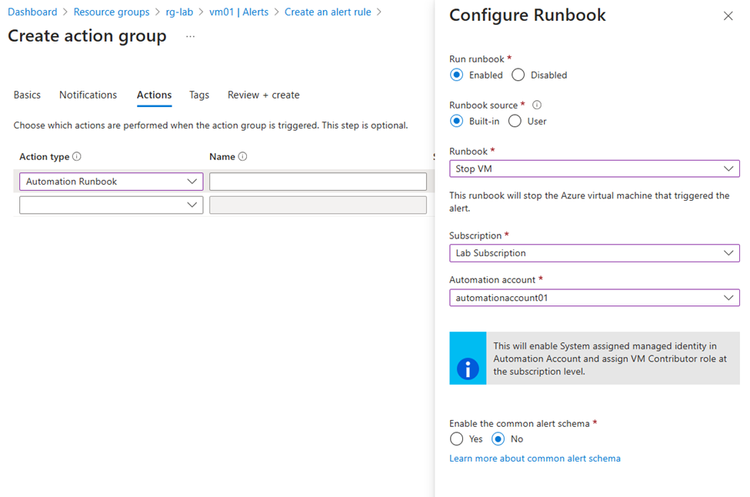The height and width of the screenshot is (497, 750).
Task: Select the Enabled run runbook option
Action: 457,75
